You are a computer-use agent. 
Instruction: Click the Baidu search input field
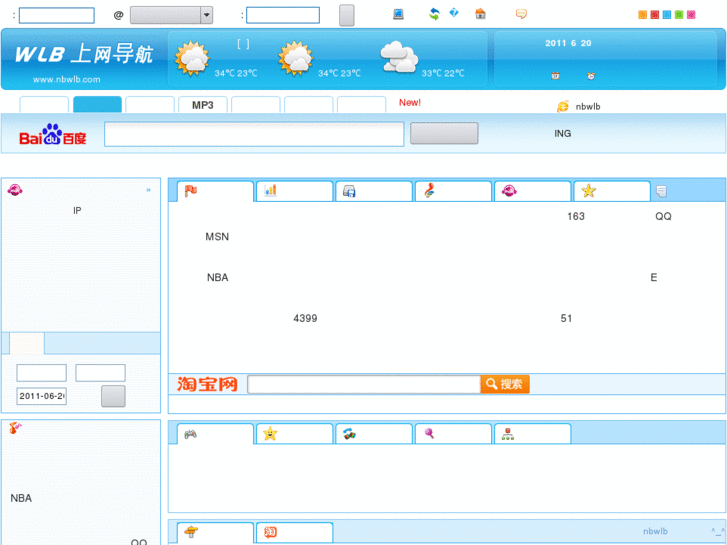pyautogui.click(x=254, y=134)
